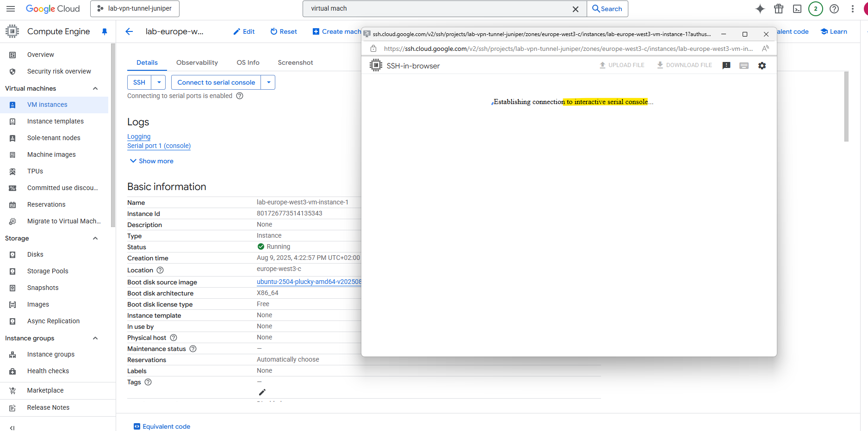Show help for Maintenance status field
The image size is (868, 431).
pyautogui.click(x=193, y=349)
